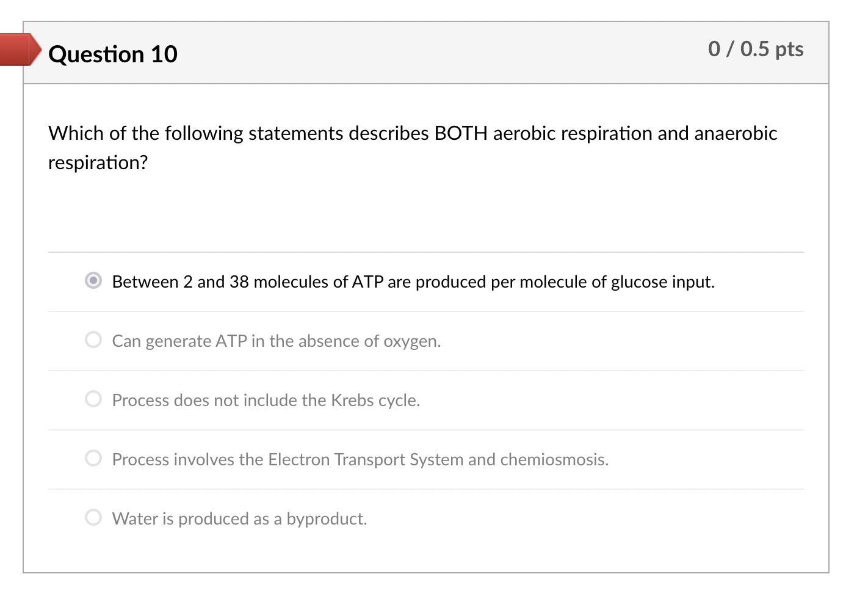Click the water byproduct answer label
Screen dimensions: 868x596
[239, 518]
